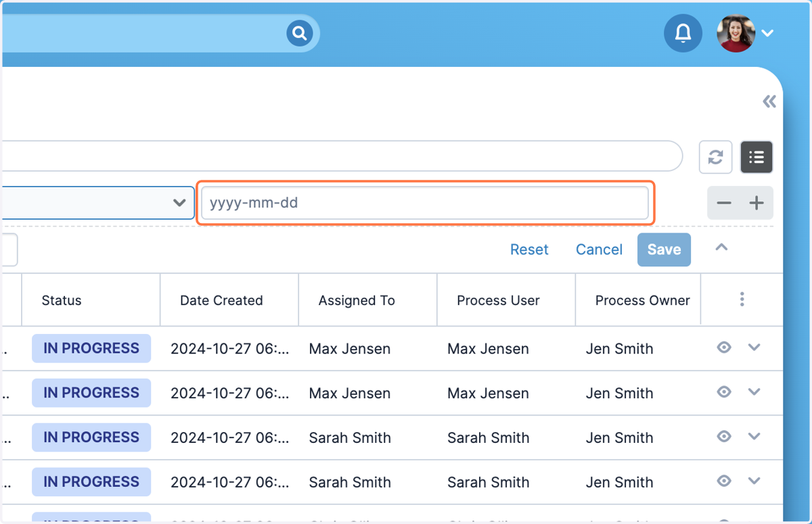This screenshot has height=524, width=812.
Task: Click the top blue search bar
Action: tap(160, 33)
